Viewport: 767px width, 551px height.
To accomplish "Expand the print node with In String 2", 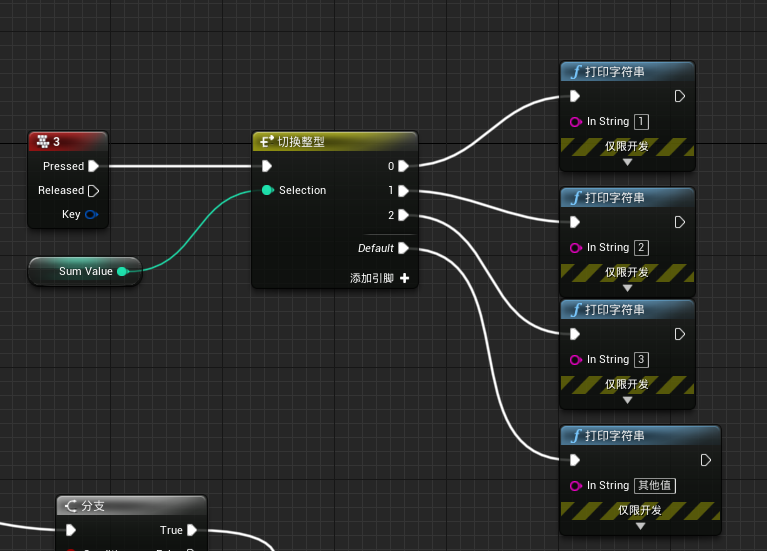I will (x=627, y=287).
